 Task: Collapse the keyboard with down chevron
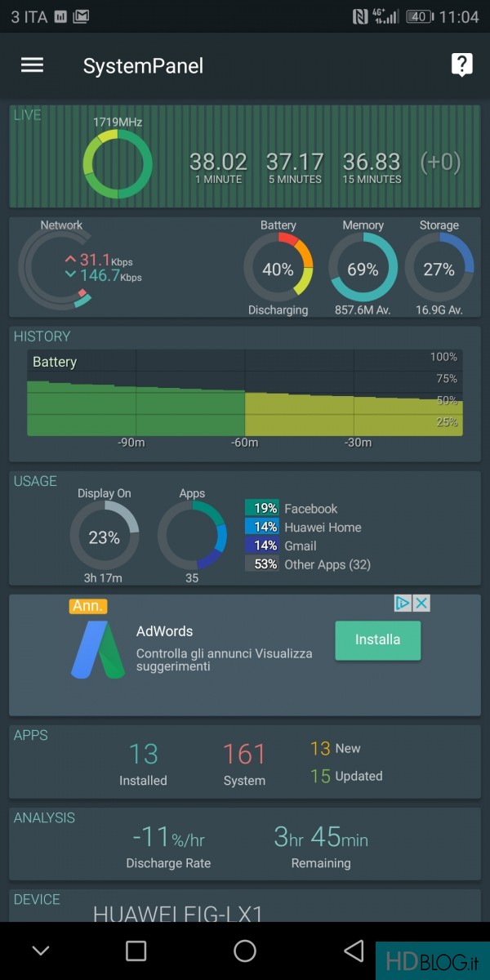40,951
